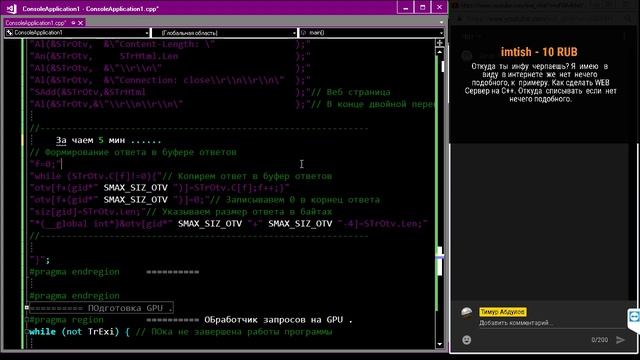
Task: Click the first '#pragma endregion' line with equals signs
Action: click(114, 272)
